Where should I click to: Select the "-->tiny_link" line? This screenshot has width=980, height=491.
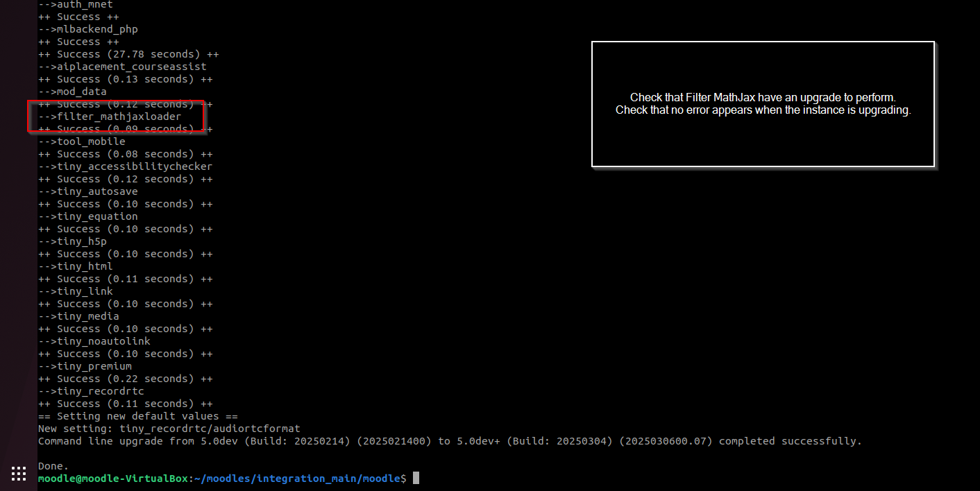(75, 291)
